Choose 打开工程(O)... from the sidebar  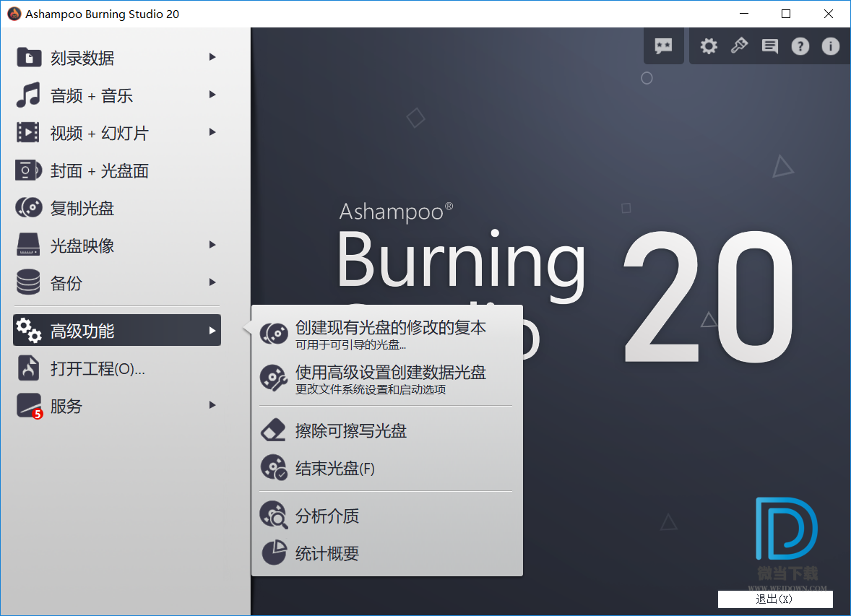pyautogui.click(x=117, y=368)
